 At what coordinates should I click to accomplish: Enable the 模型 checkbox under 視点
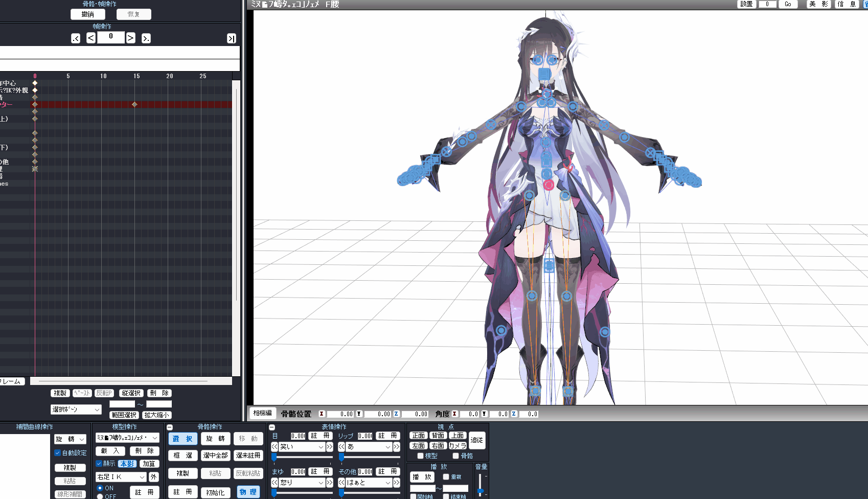pyautogui.click(x=420, y=456)
